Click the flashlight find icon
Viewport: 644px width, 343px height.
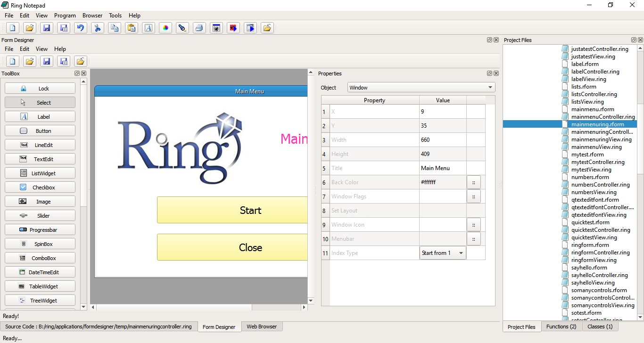[182, 28]
